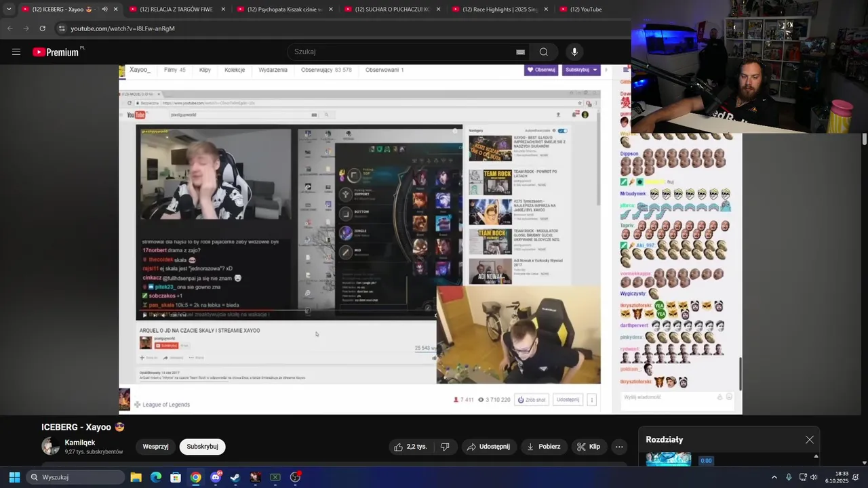Click the Wesprzyj button
Viewport: 868px width, 488px height.
click(x=155, y=447)
